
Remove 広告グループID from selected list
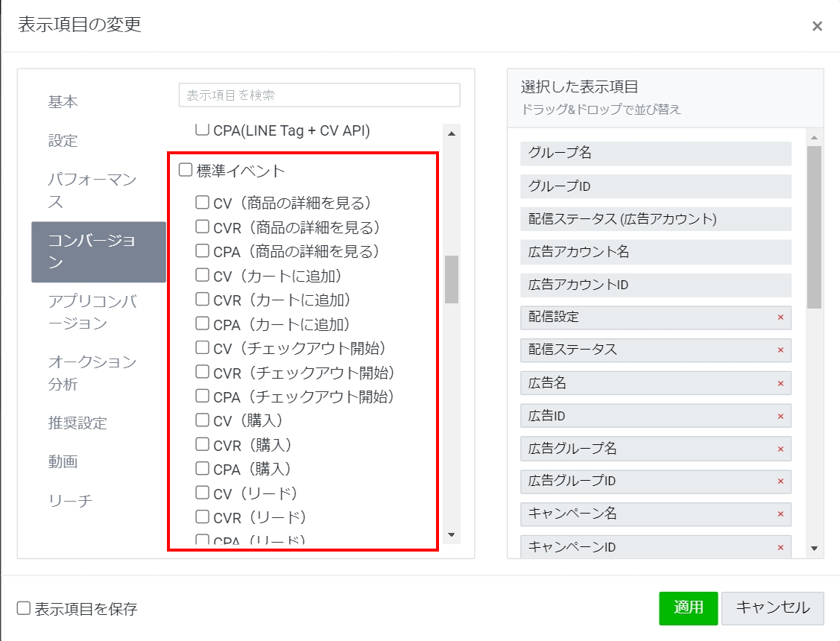780,481
